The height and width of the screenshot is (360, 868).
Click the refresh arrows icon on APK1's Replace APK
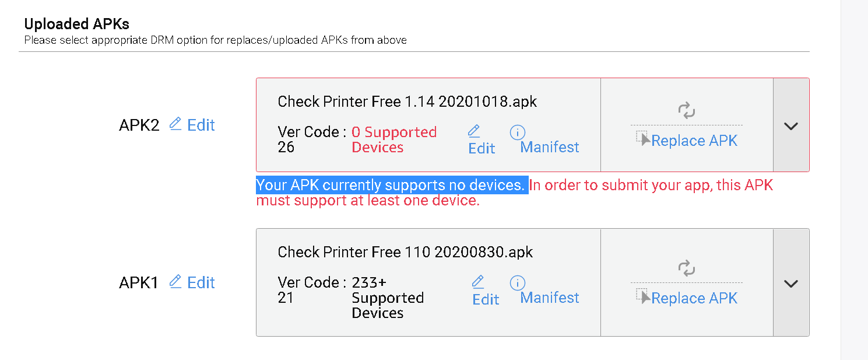click(x=687, y=268)
